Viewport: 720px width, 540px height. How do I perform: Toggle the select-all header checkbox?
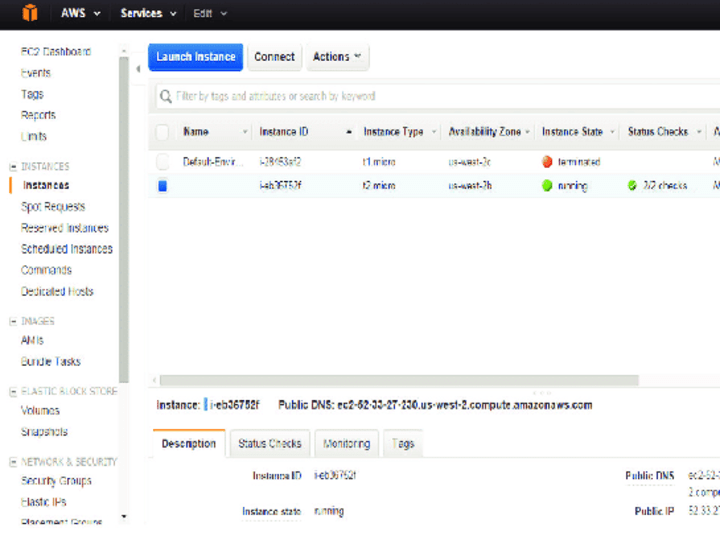(x=162, y=132)
